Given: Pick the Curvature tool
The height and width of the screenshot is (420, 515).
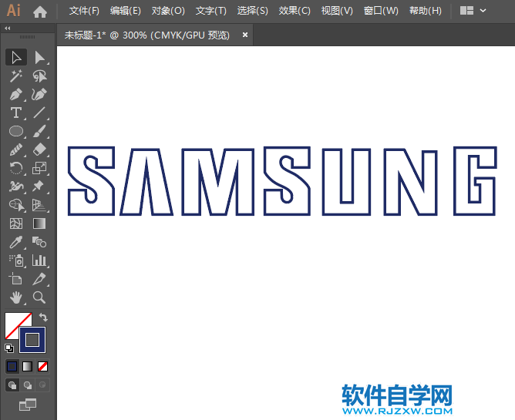Looking at the screenshot, I should tap(40, 94).
